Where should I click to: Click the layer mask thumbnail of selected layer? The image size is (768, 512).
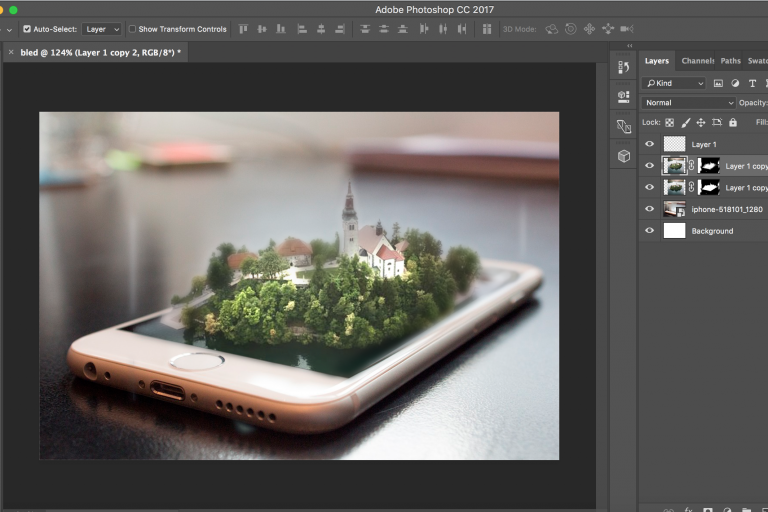point(708,166)
